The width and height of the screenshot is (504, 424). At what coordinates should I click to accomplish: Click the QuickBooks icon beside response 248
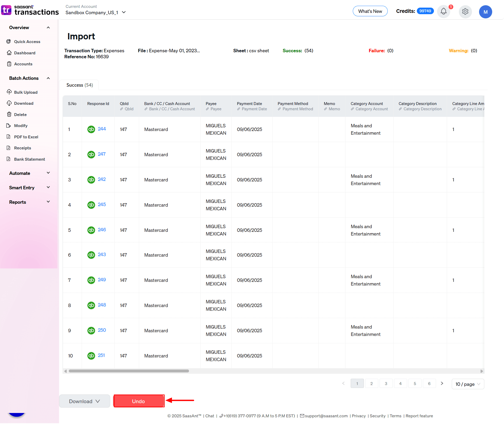pyautogui.click(x=91, y=305)
